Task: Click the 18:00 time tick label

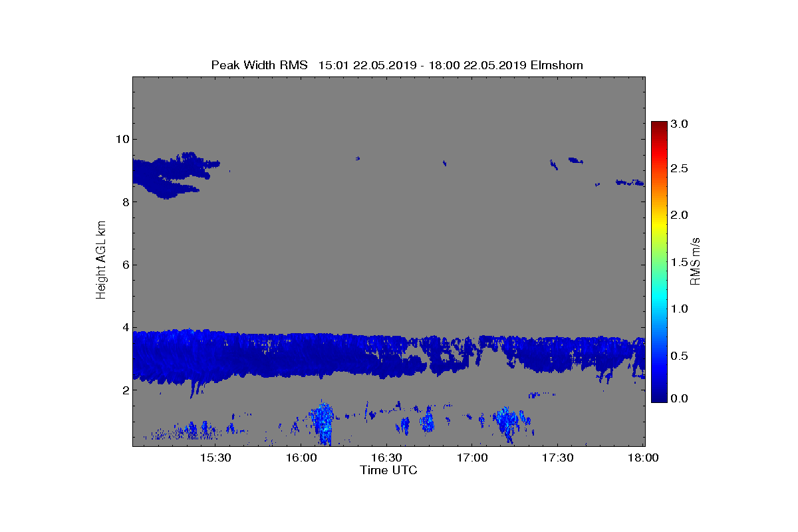Action: coord(644,458)
